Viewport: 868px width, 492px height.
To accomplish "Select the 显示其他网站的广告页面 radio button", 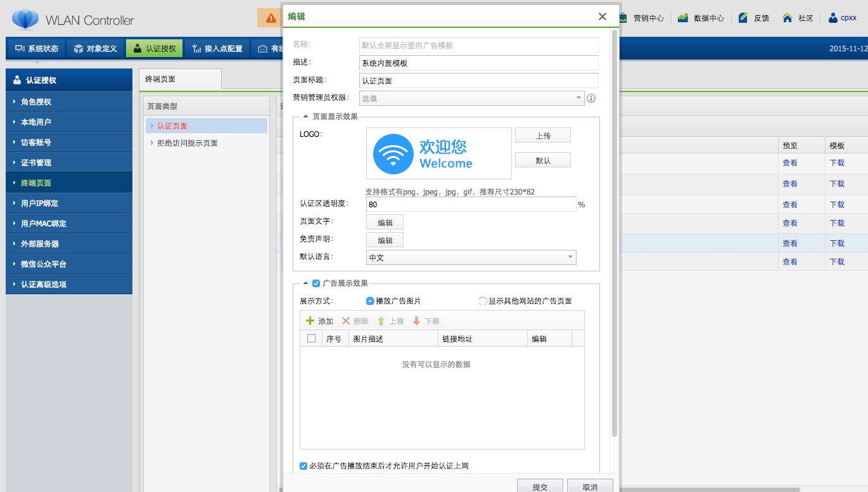I will [x=483, y=301].
